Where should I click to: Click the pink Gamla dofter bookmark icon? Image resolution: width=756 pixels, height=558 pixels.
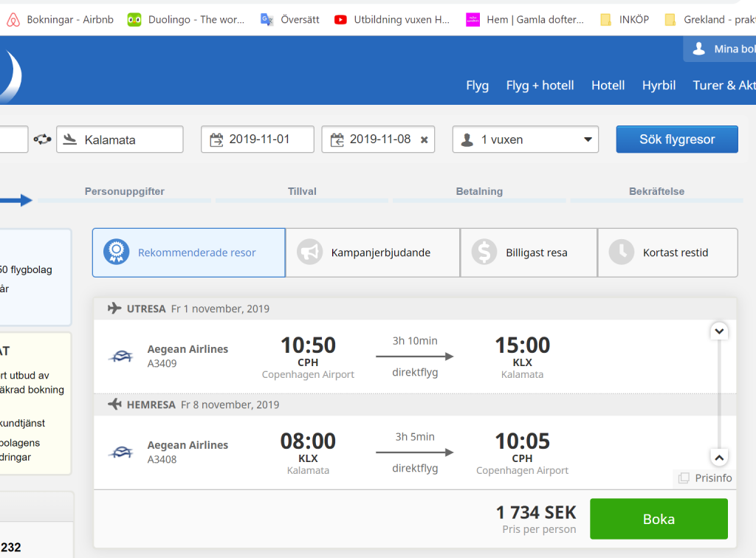(x=472, y=20)
